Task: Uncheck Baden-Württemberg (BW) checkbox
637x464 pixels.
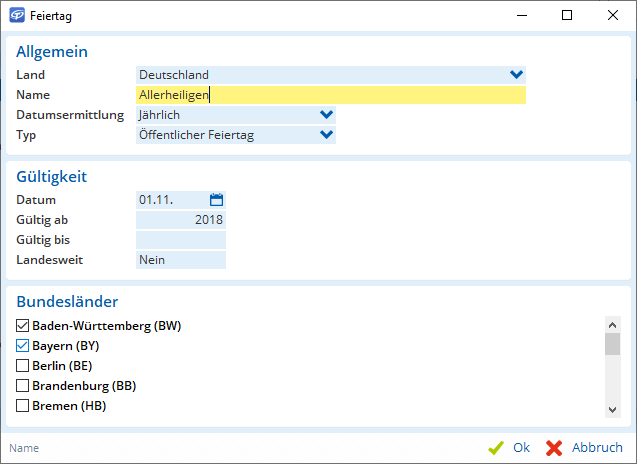Action: tap(23, 326)
